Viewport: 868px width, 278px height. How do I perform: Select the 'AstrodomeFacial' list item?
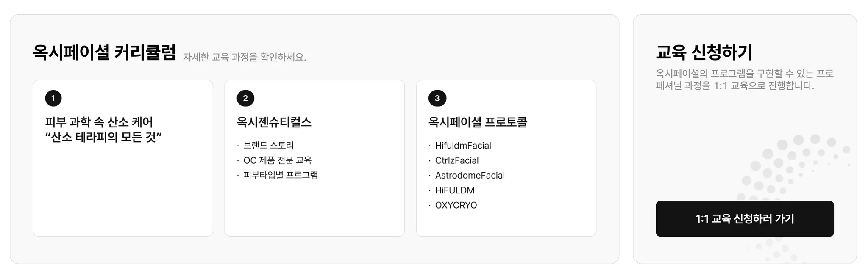coord(470,175)
